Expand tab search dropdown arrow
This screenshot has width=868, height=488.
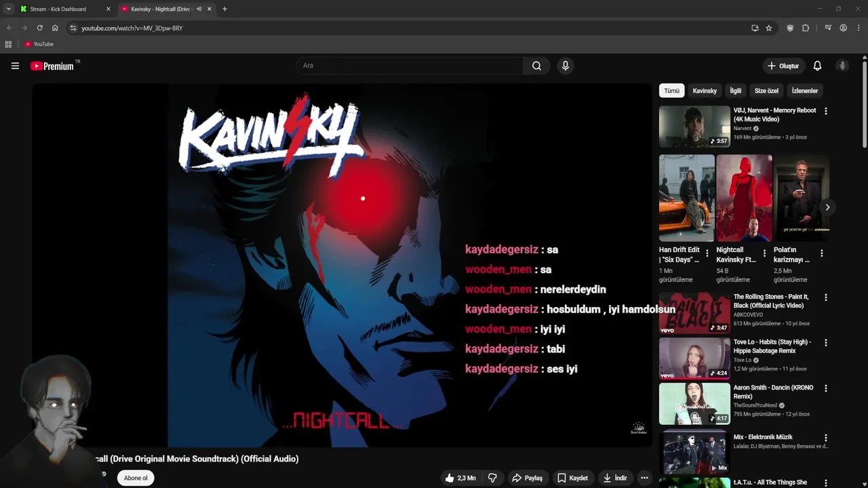click(x=8, y=9)
